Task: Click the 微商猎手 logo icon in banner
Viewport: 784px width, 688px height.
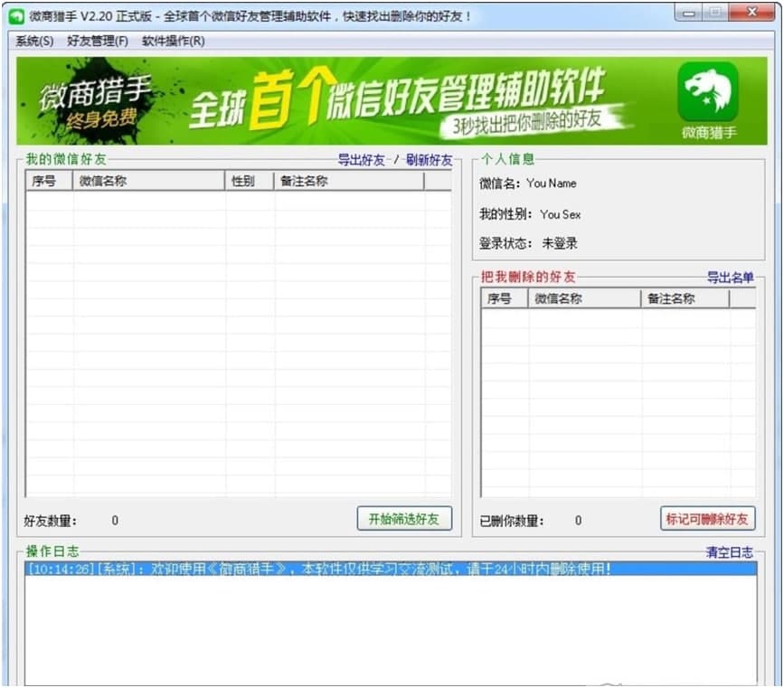Action: click(708, 93)
